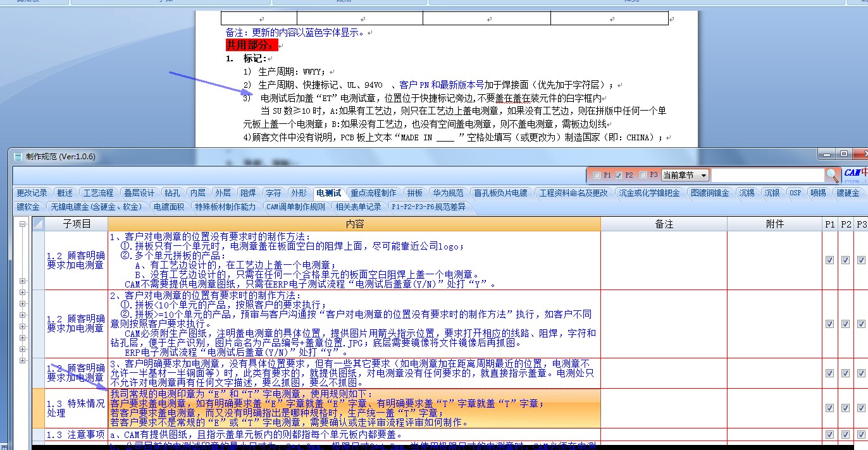Click 共用部分 heading in the Word document
868x450 pixels.
[251, 45]
